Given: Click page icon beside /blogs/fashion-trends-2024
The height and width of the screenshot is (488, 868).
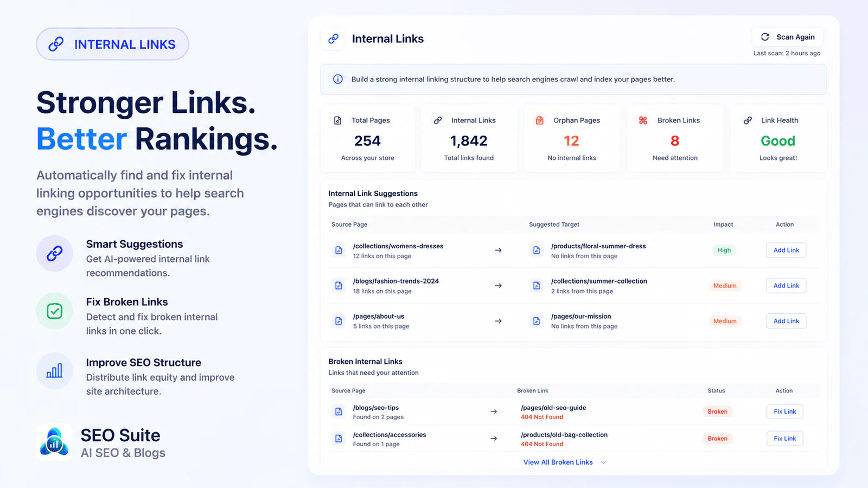Looking at the screenshot, I should (339, 286).
